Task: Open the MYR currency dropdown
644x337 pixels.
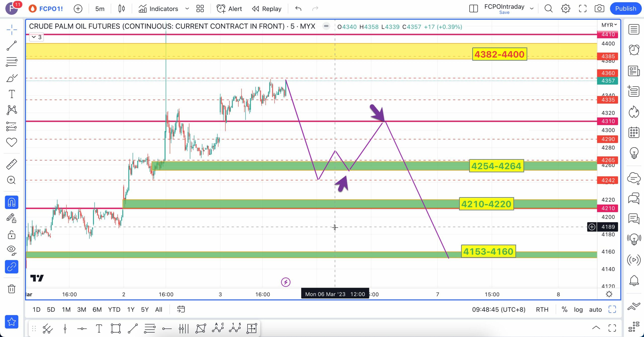Action: [609, 25]
